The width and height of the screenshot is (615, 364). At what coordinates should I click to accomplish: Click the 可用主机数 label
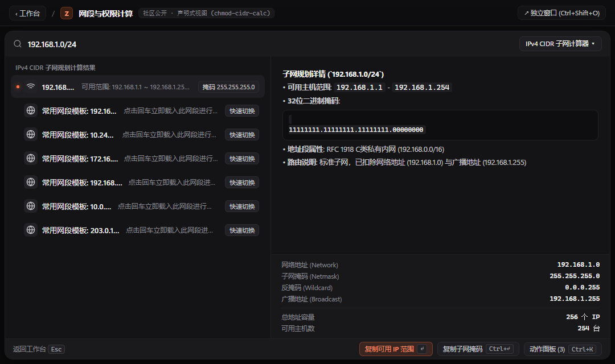click(x=298, y=328)
